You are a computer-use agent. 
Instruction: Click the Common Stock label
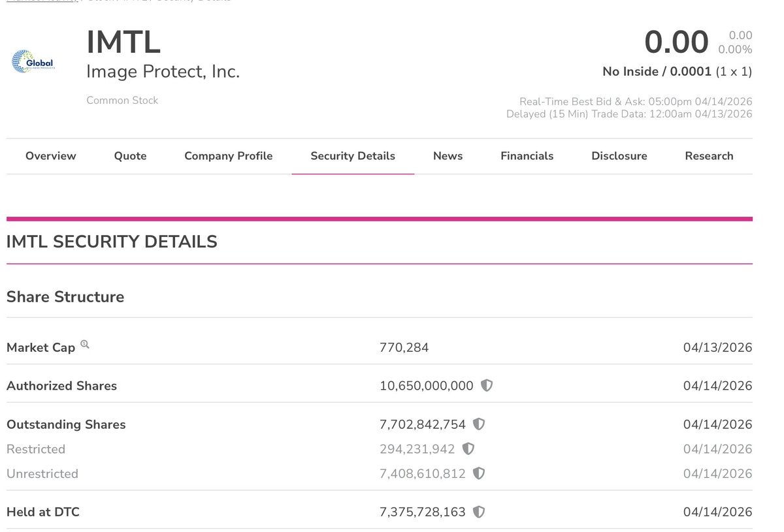(122, 101)
